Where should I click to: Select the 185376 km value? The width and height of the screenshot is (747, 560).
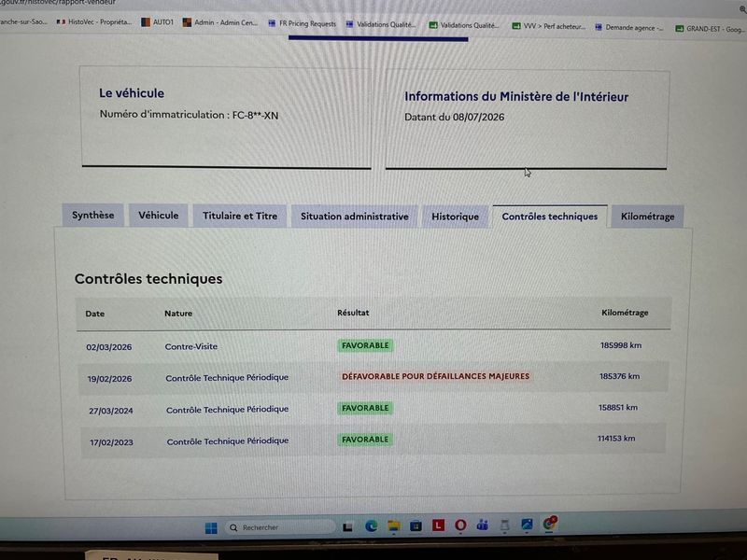619,376
